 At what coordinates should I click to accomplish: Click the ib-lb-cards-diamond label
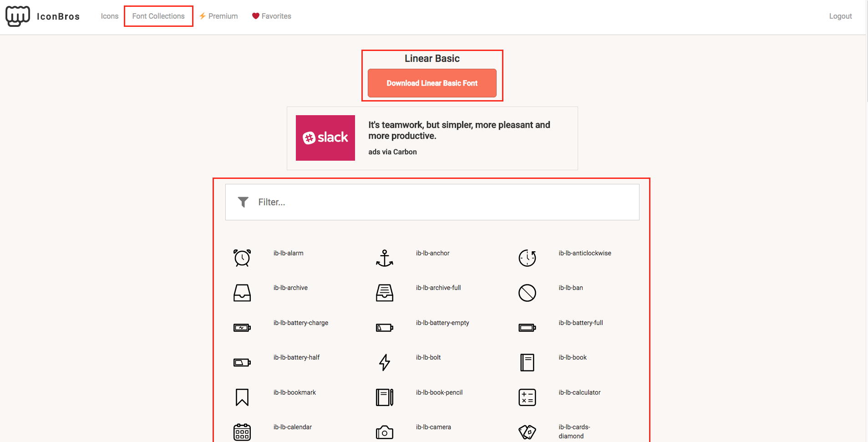[x=574, y=432]
